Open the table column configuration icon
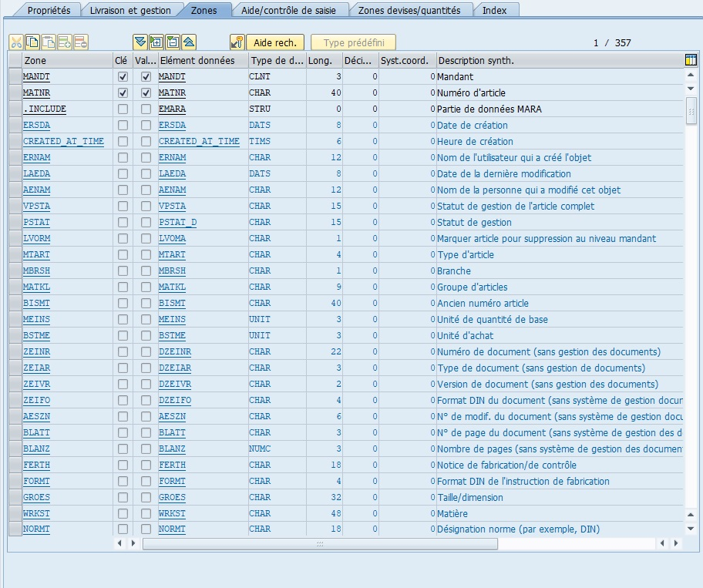The image size is (703, 588). pyautogui.click(x=691, y=60)
